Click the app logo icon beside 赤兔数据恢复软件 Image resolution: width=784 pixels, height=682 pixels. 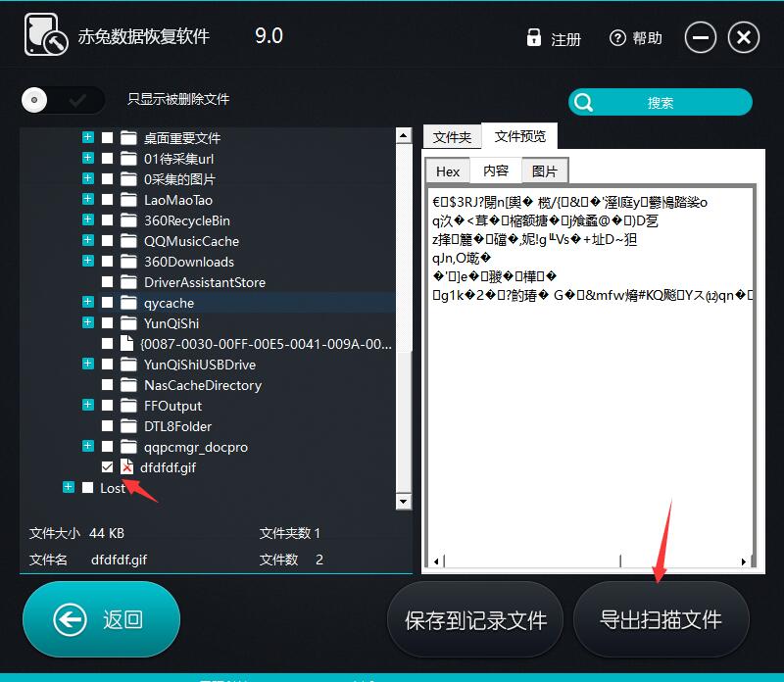(x=45, y=34)
